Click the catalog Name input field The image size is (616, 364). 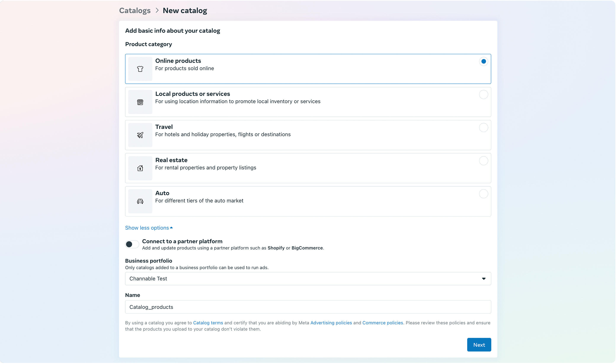point(308,307)
